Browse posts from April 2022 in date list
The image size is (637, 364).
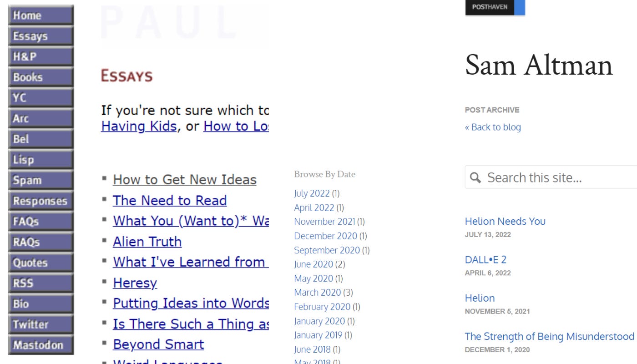point(314,207)
